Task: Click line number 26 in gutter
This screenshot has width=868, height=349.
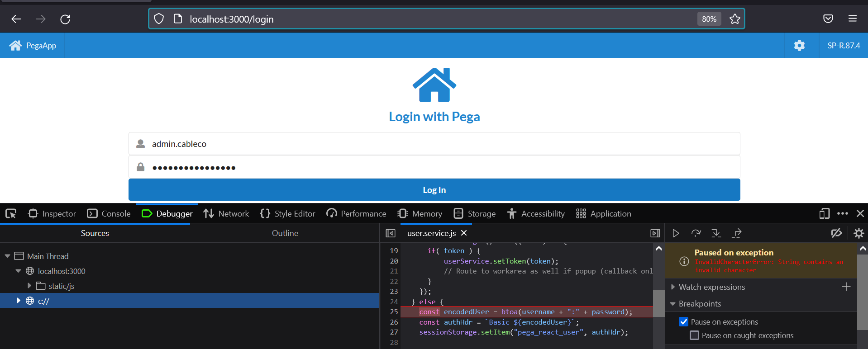Action: [x=394, y=322]
